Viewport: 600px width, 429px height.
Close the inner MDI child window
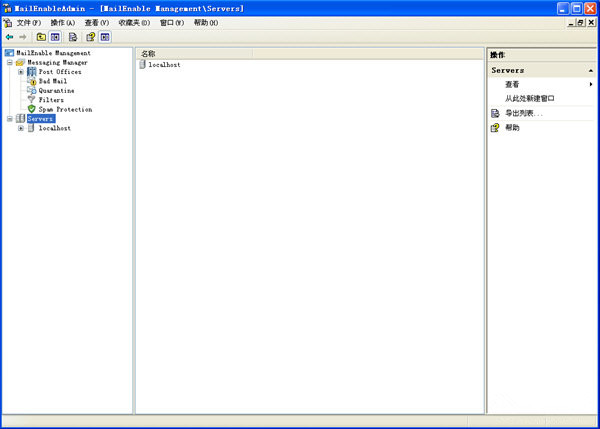coord(591,23)
